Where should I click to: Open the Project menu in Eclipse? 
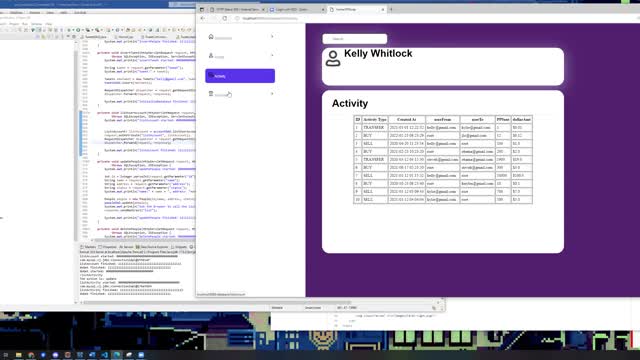[x=14, y=24]
